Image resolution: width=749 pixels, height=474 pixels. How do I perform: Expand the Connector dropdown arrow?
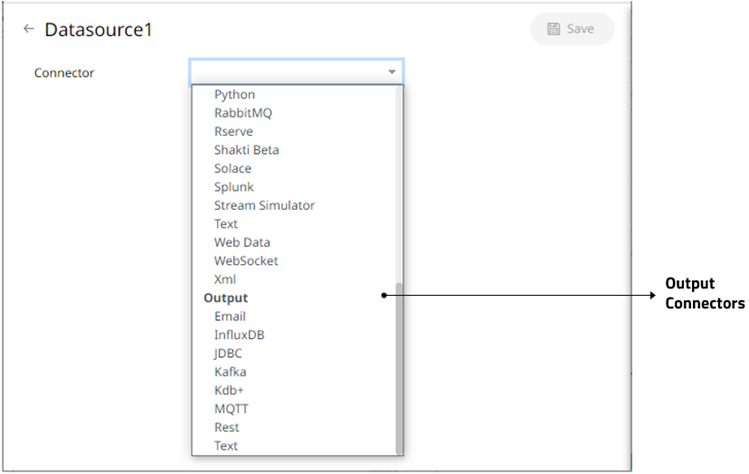pyautogui.click(x=392, y=72)
